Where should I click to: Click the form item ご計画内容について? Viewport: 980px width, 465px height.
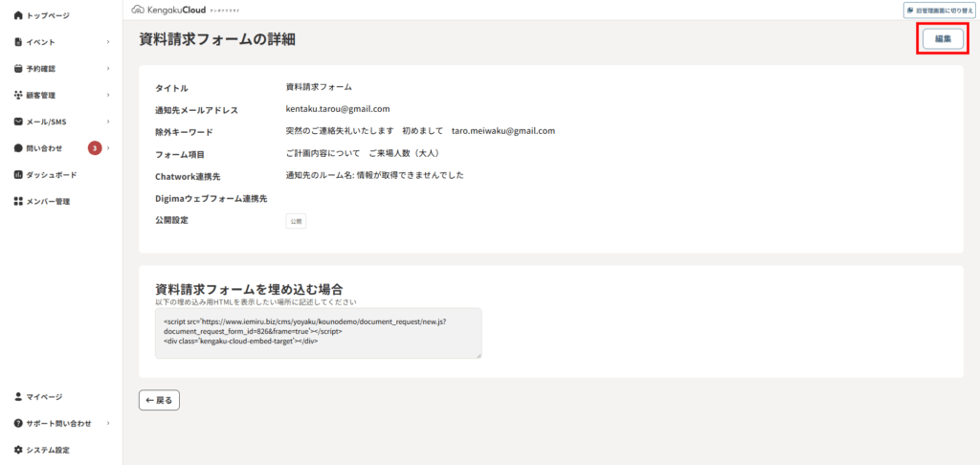coord(323,153)
